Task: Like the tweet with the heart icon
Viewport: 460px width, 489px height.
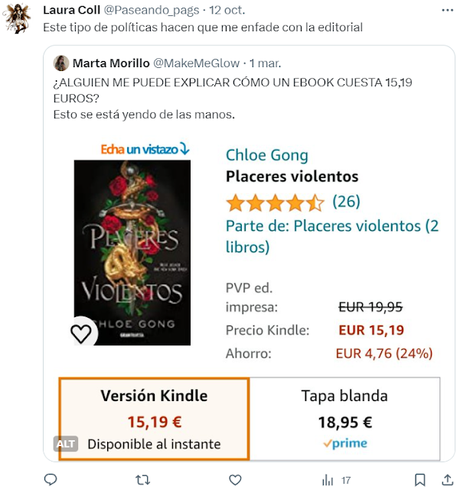Action: click(235, 480)
